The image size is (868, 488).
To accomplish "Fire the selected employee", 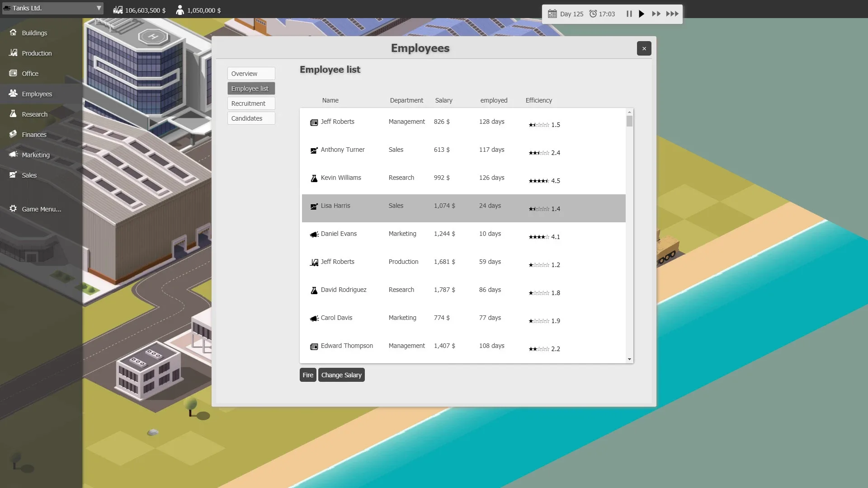I will pos(308,375).
